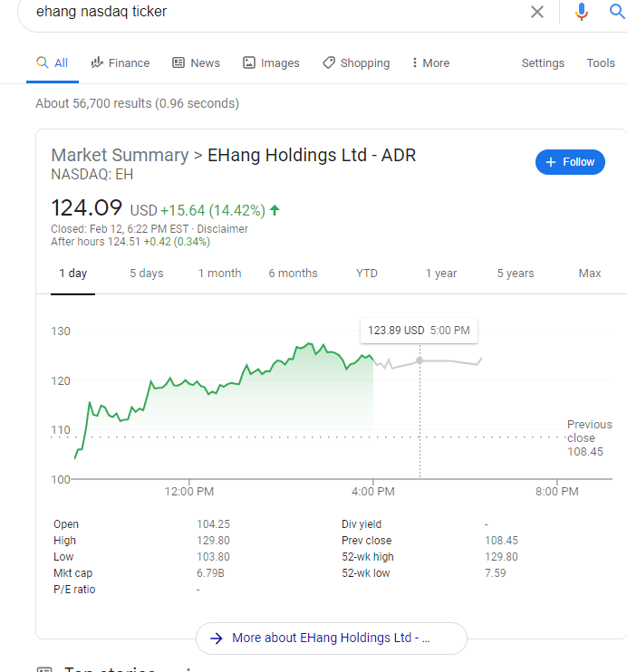This screenshot has width=627, height=672.
Task: Open More about EHang Holdings Ltd
Action: tap(331, 638)
